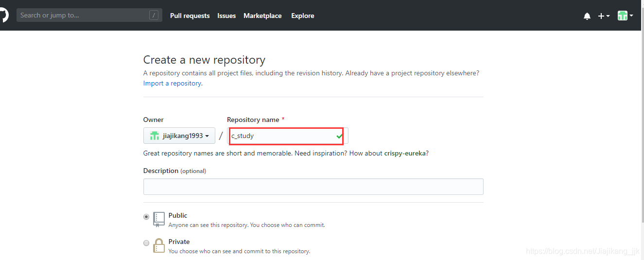Click the slash shortcut key icon

click(x=154, y=15)
